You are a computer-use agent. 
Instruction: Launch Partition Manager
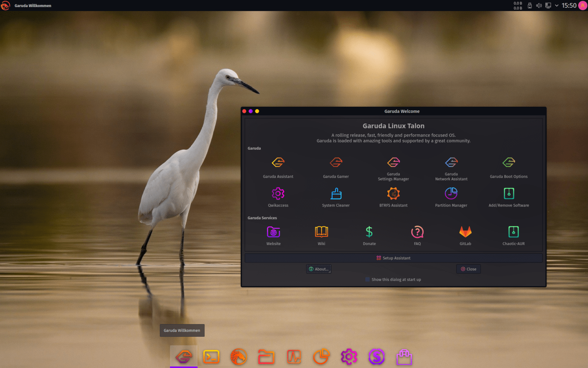(451, 197)
